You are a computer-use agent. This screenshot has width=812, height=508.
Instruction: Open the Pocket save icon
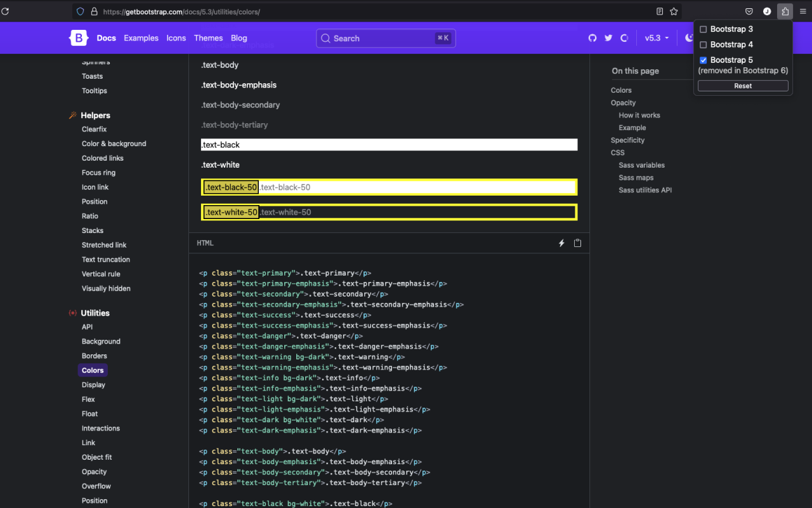(749, 11)
